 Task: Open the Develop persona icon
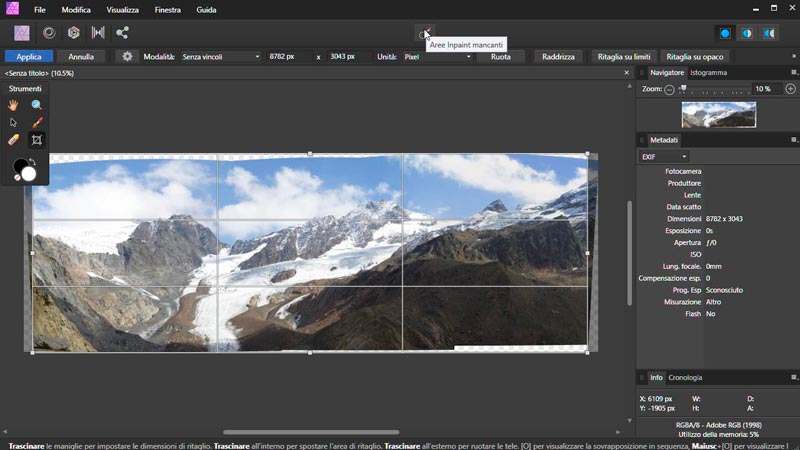coord(73,33)
